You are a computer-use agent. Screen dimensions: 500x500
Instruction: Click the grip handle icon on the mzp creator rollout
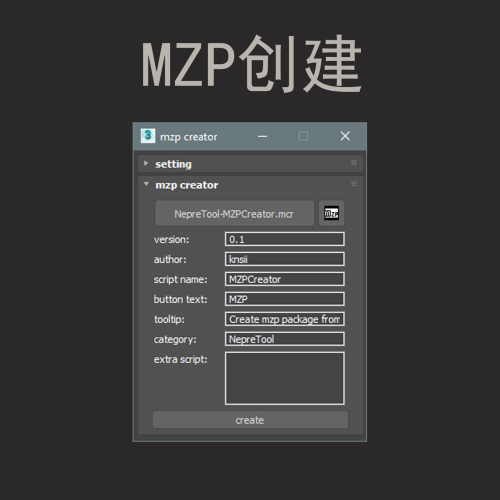pos(354,184)
